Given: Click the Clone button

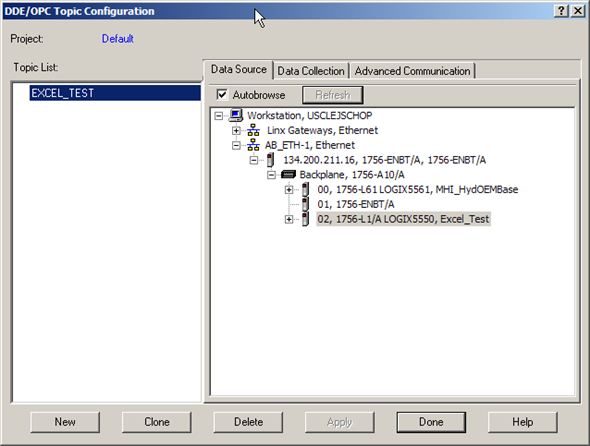Looking at the screenshot, I should click(157, 422).
